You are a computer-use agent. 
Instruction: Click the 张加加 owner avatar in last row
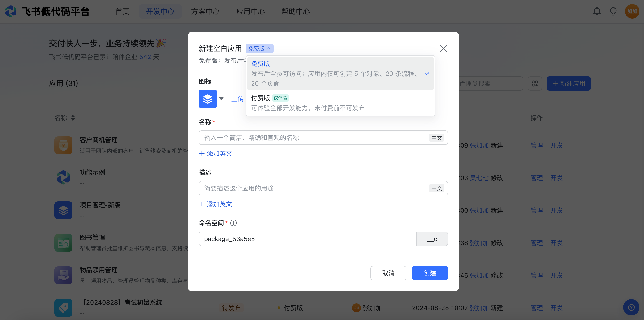pyautogui.click(x=356, y=308)
